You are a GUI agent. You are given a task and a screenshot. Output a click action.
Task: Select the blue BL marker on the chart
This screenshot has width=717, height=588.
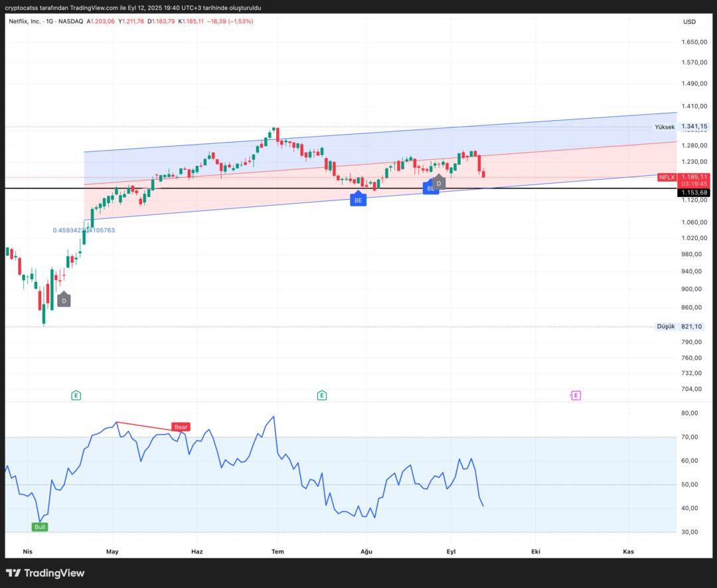coord(430,188)
